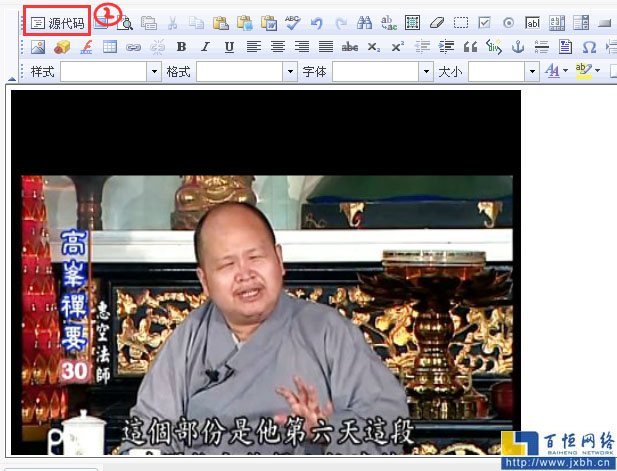Viewport: 617px width, 471px height.
Task: Click the Eraser remove format icon
Action: [x=436, y=22]
